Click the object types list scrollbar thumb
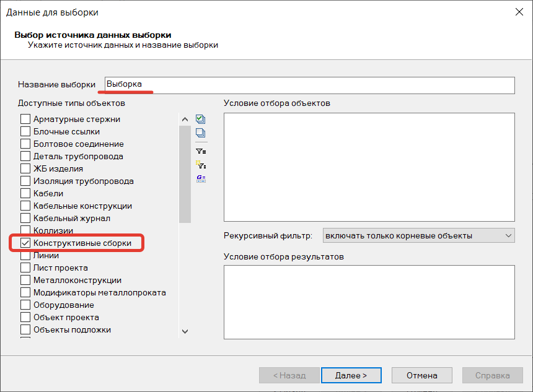Image resolution: width=533 pixels, height=392 pixels. tap(185, 173)
